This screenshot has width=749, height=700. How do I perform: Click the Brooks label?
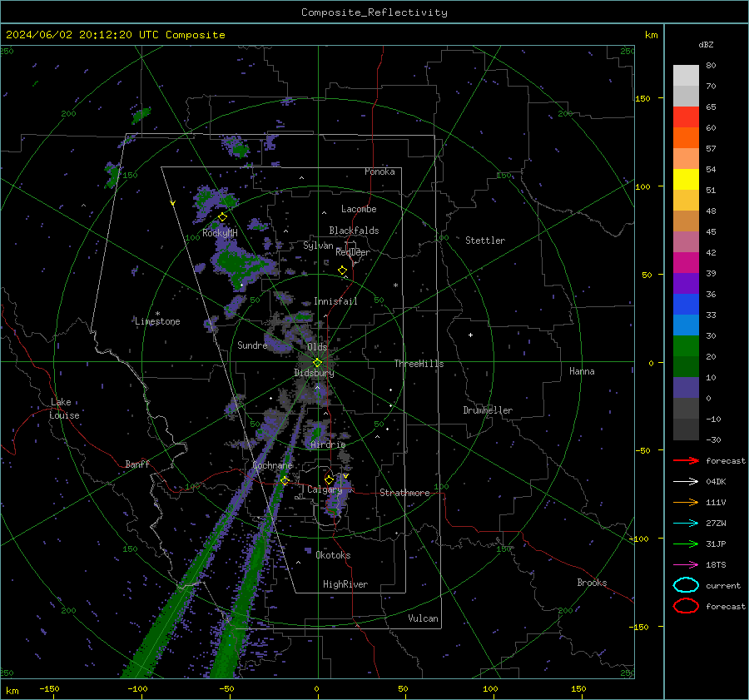(x=592, y=583)
